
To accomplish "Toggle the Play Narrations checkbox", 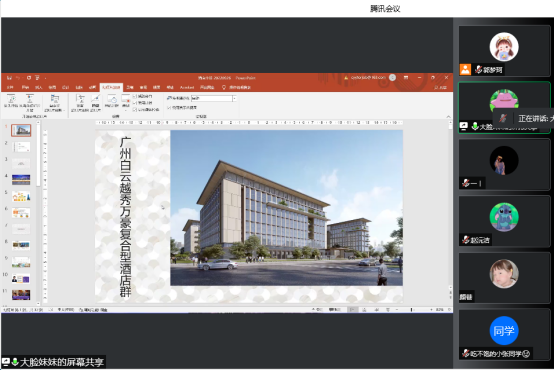I will point(134,96).
